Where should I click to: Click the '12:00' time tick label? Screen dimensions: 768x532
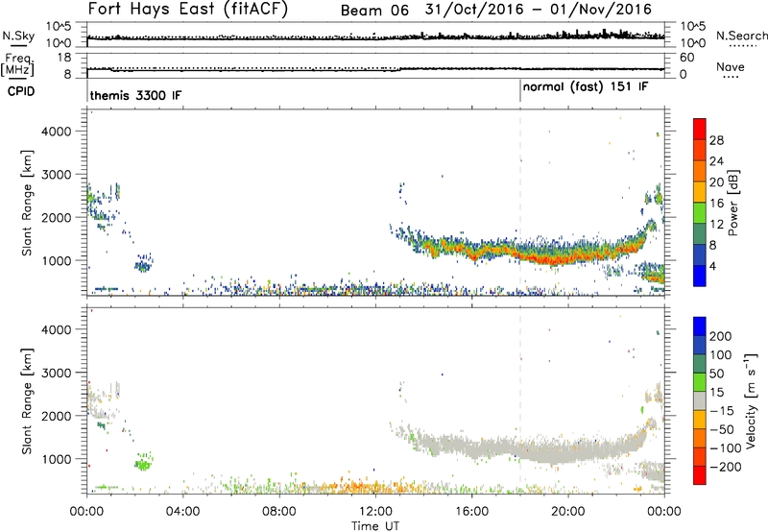[375, 512]
